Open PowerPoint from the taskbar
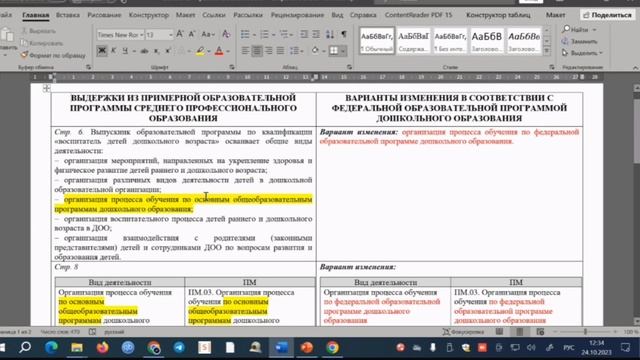The width and height of the screenshot is (640, 360). [307, 347]
